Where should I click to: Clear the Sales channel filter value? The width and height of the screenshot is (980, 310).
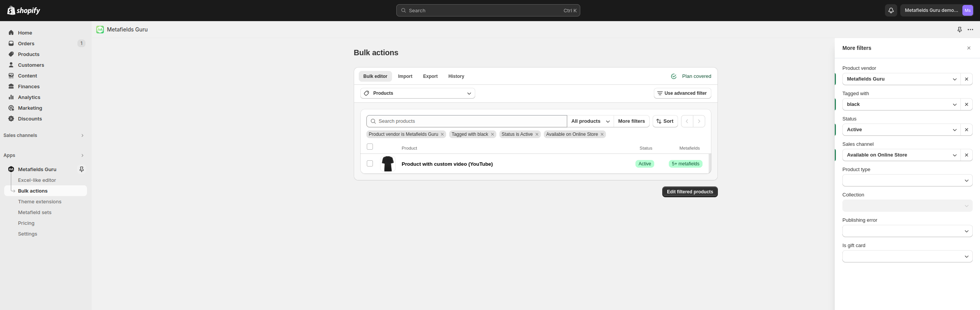pyautogui.click(x=967, y=155)
